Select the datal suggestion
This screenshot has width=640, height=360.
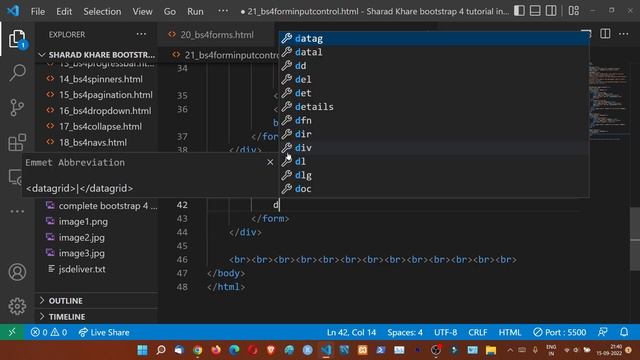[x=433, y=52]
